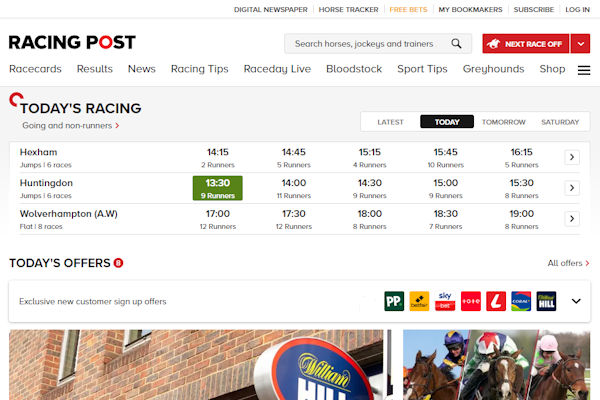600x400 pixels.
Task: Open the Sport Tips menu
Action: (x=422, y=69)
